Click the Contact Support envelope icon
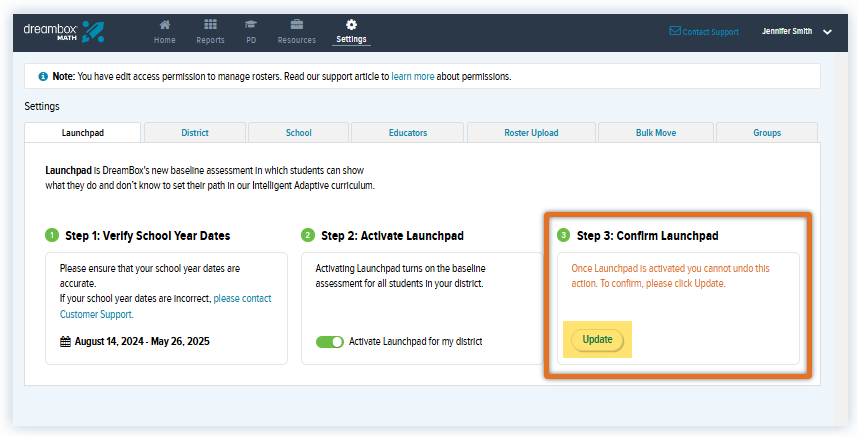The width and height of the screenshot is (858, 437). pos(675,31)
